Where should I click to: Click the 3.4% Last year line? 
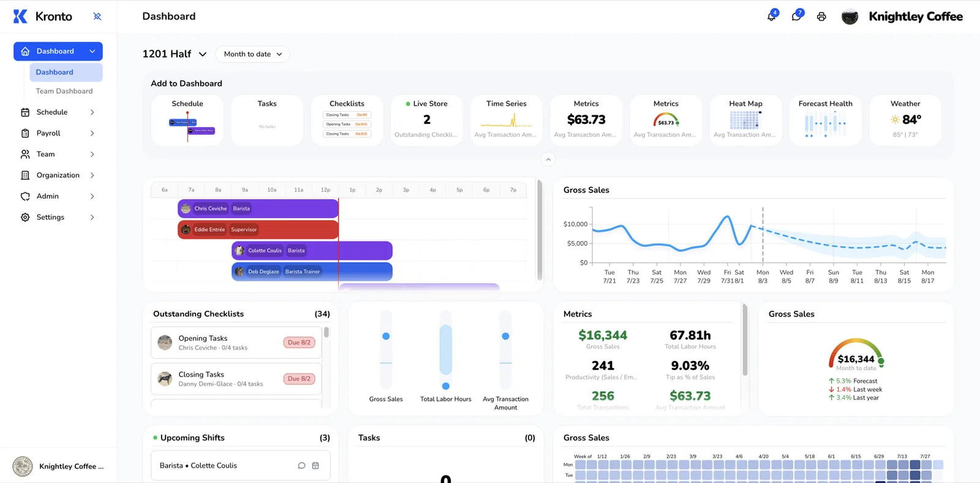click(x=854, y=398)
